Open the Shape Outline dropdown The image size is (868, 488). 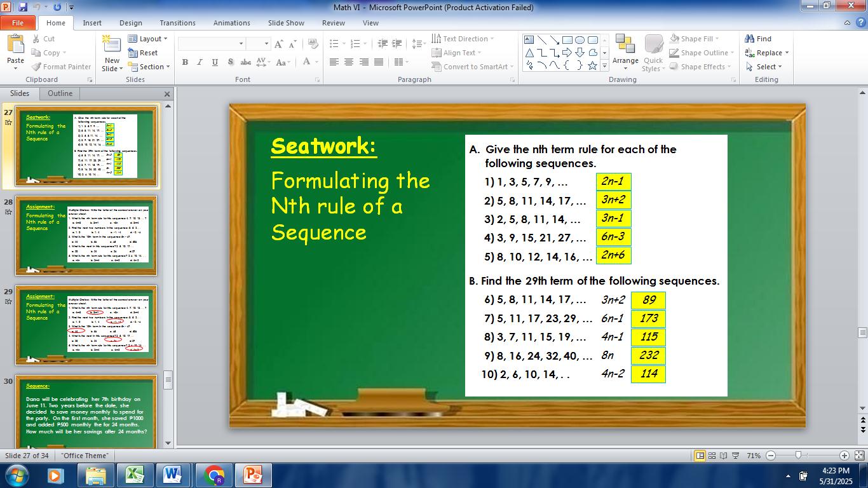(x=701, y=53)
